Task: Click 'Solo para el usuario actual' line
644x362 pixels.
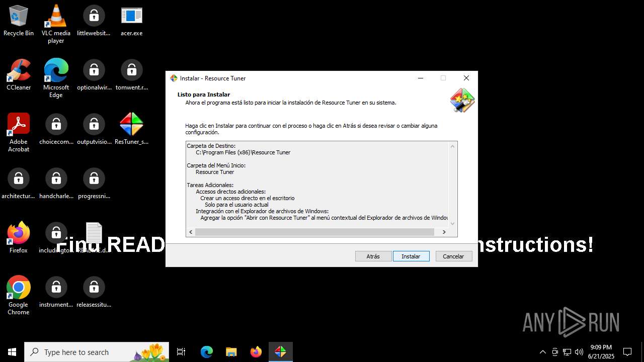Action: click(x=236, y=205)
